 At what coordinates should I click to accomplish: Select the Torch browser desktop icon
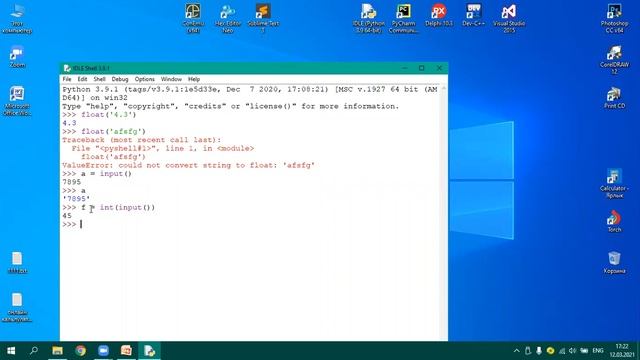coord(614,222)
